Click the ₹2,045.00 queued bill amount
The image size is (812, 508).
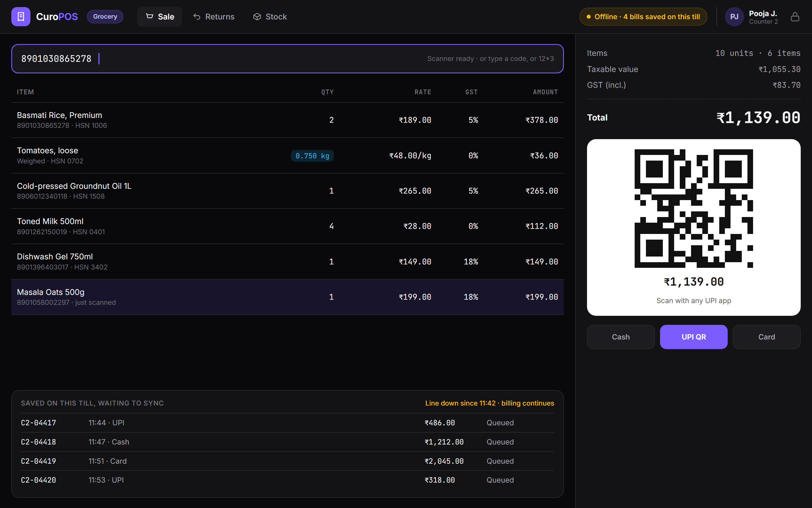[x=444, y=461]
